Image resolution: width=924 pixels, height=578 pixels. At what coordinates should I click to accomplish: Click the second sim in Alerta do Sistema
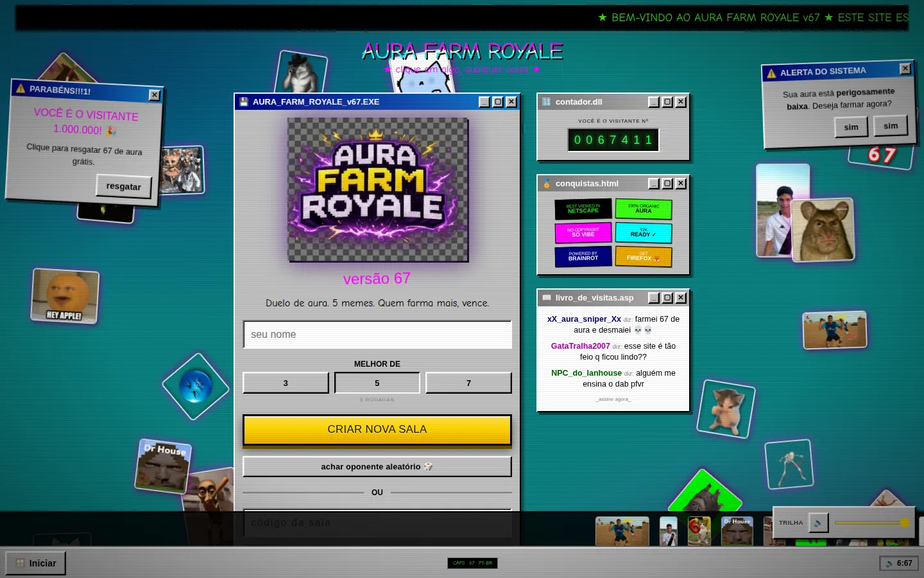point(891,126)
